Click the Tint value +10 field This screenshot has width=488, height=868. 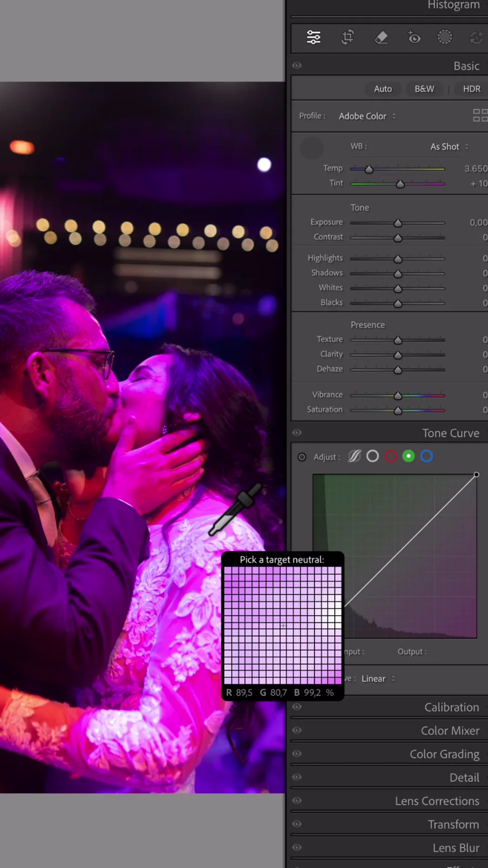[479, 183]
